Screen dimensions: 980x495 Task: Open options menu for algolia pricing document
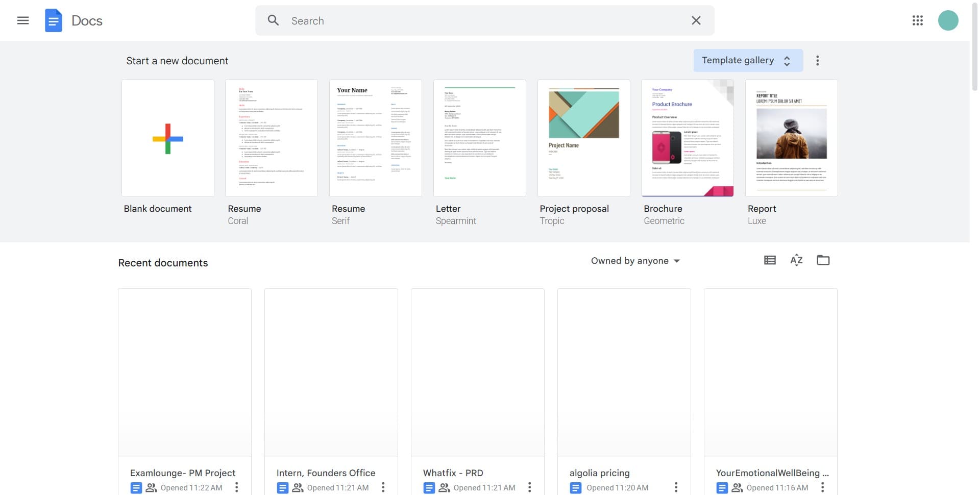pyautogui.click(x=676, y=487)
